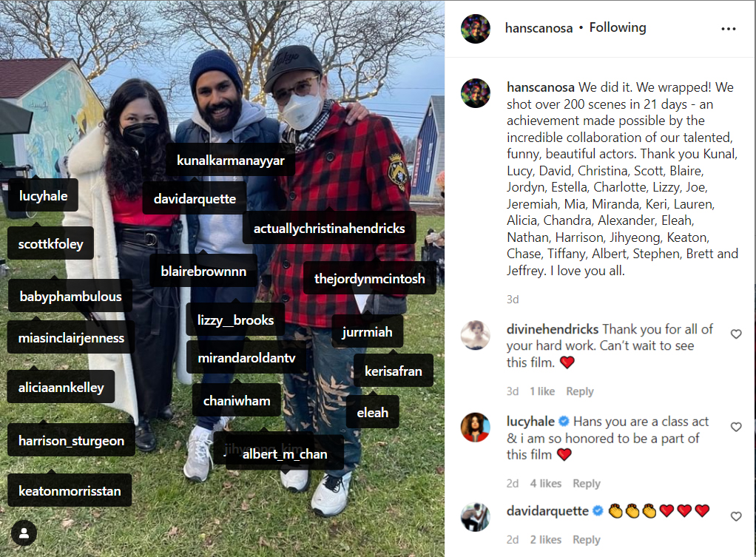Open the thejordynmcintosh tag
The image size is (756, 557).
tap(369, 278)
